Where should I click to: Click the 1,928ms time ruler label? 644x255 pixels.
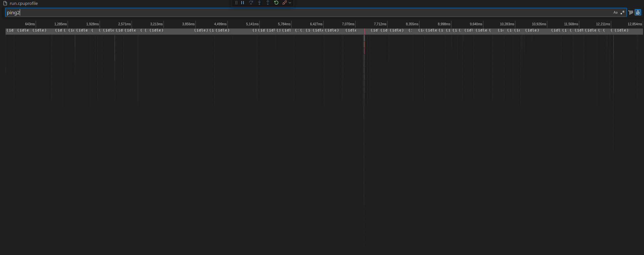92,24
